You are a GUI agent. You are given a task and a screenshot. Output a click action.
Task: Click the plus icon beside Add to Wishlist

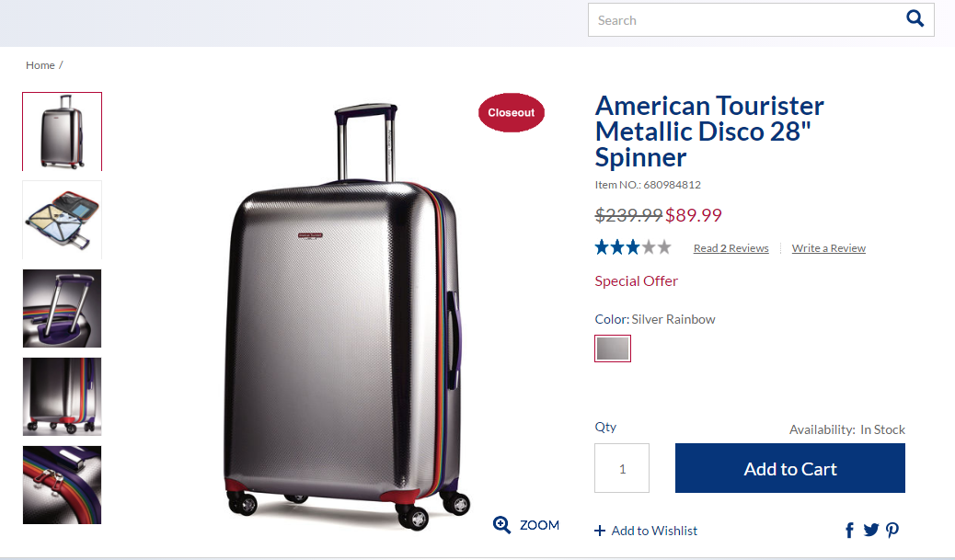click(x=600, y=531)
